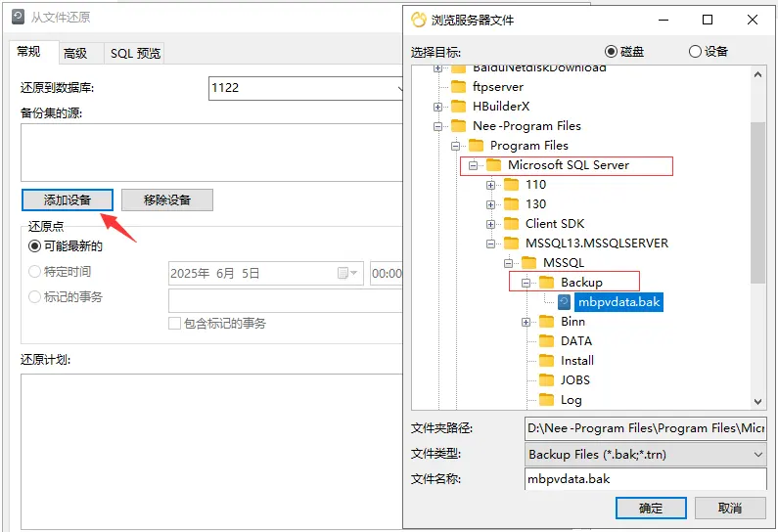Click the 备份集的源 list box
The height and width of the screenshot is (532, 778).
point(212,153)
